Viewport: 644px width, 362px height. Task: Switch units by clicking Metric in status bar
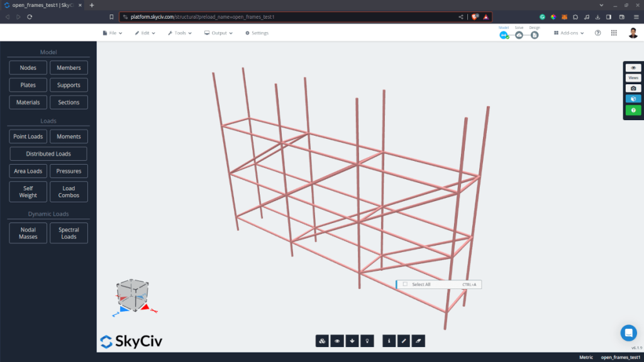(586, 357)
